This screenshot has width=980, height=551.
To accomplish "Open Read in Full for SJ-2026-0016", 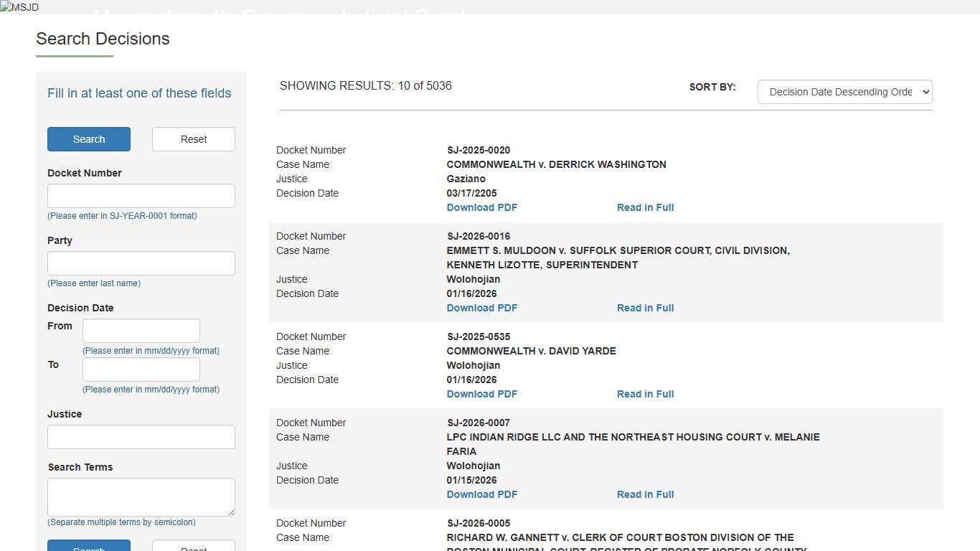I will pos(645,308).
